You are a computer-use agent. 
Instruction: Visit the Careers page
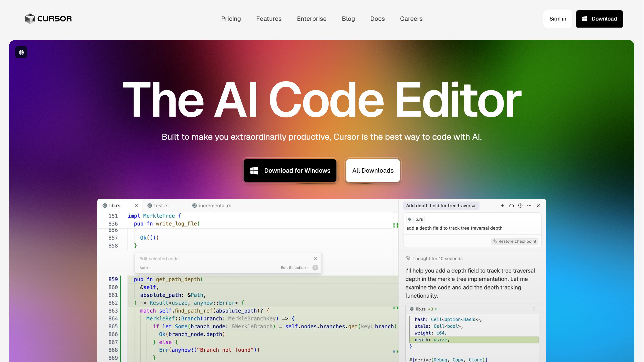[412, 19]
